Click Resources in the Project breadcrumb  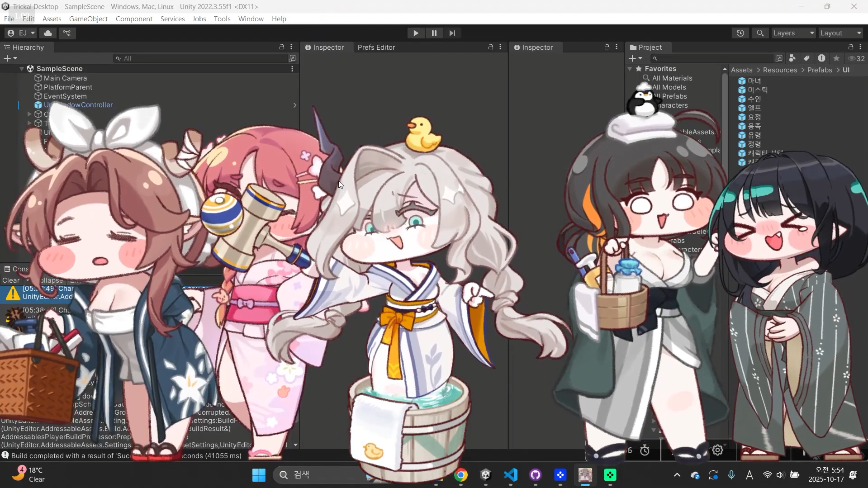click(x=780, y=70)
